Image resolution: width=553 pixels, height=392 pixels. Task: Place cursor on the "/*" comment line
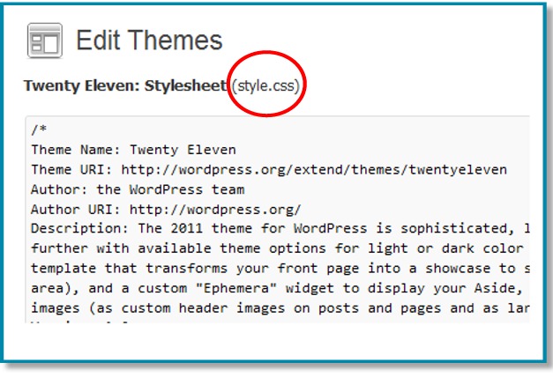click(39, 129)
